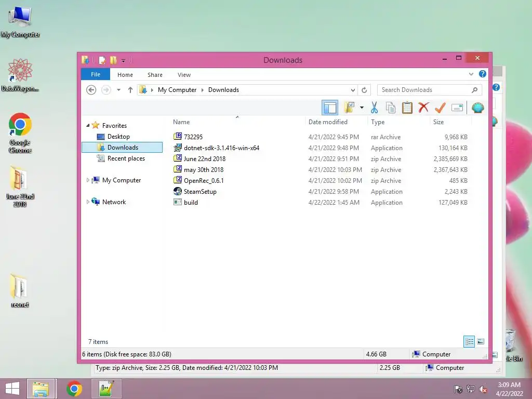The height and width of the screenshot is (399, 532).
Task: Open the folder options dropdown arrow
Action: coord(362,108)
